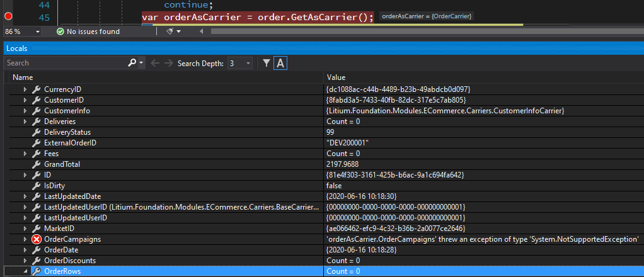Click the wrench icon beside OrderDiscounts

point(36,261)
